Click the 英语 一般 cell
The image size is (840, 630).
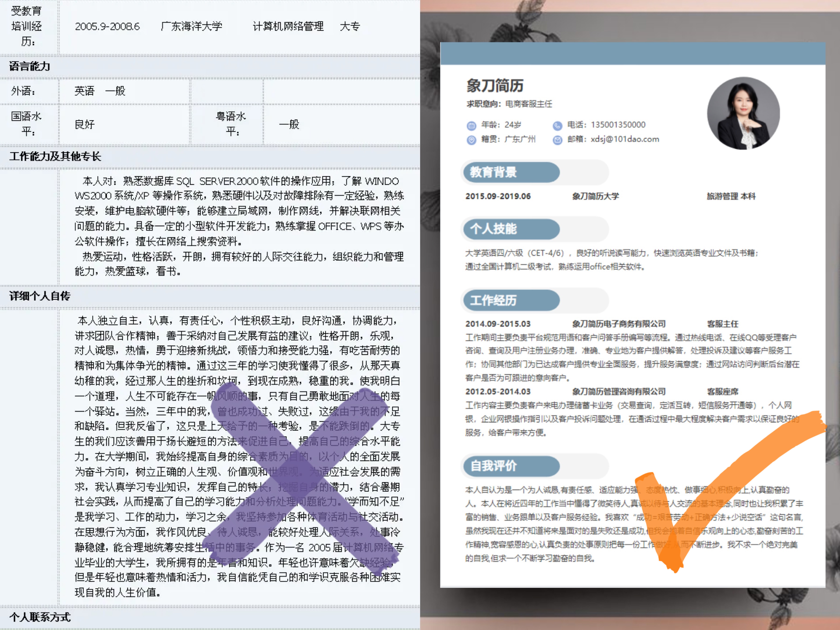tap(124, 91)
